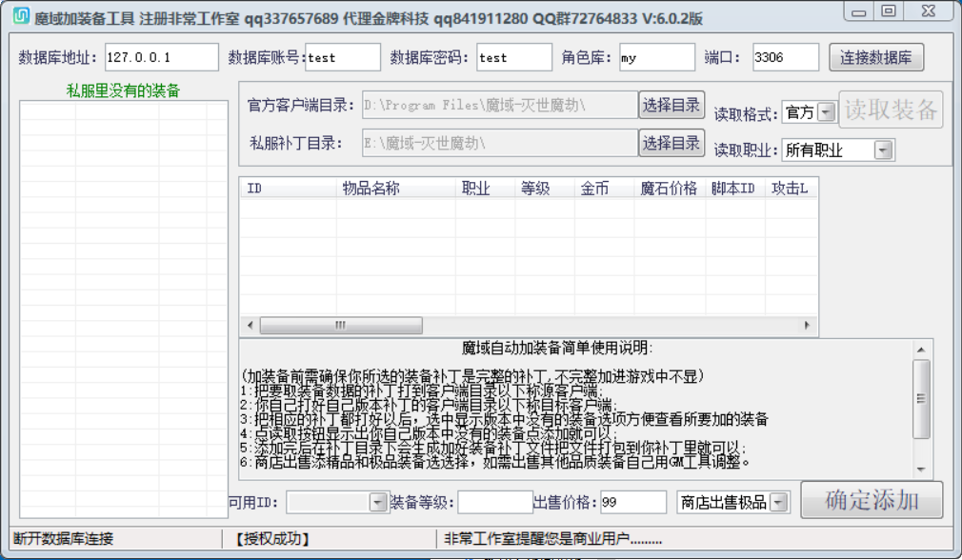Click the 读取装备 button
This screenshot has width=962, height=560.
pos(891,110)
